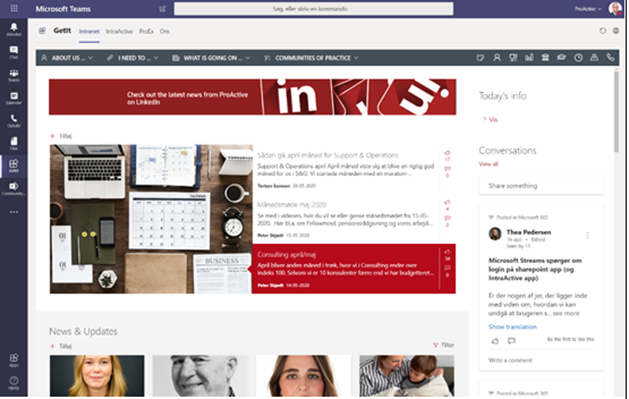
Task: Expand the I NEED TO dropdown
Action: pyautogui.click(x=133, y=58)
